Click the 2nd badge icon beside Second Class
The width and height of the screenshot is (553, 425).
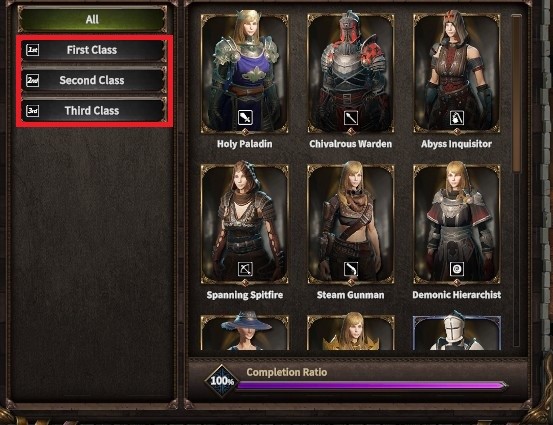(32, 80)
